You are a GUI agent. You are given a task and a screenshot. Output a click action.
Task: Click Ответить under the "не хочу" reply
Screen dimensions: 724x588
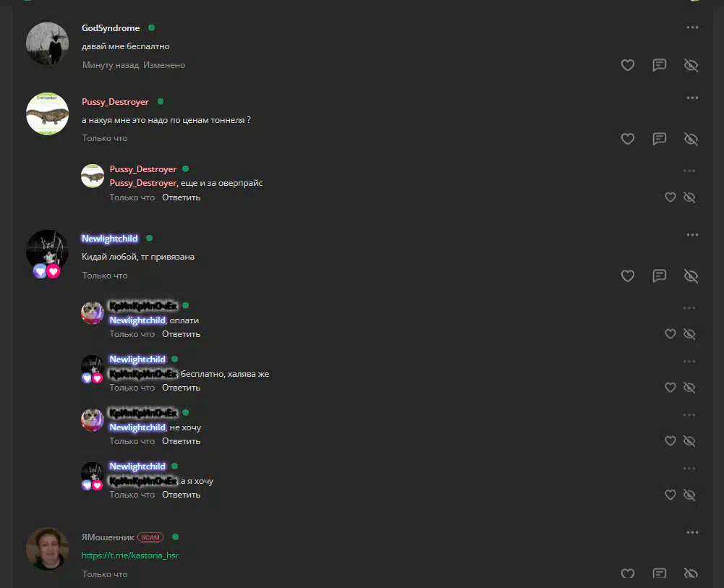pyautogui.click(x=181, y=441)
